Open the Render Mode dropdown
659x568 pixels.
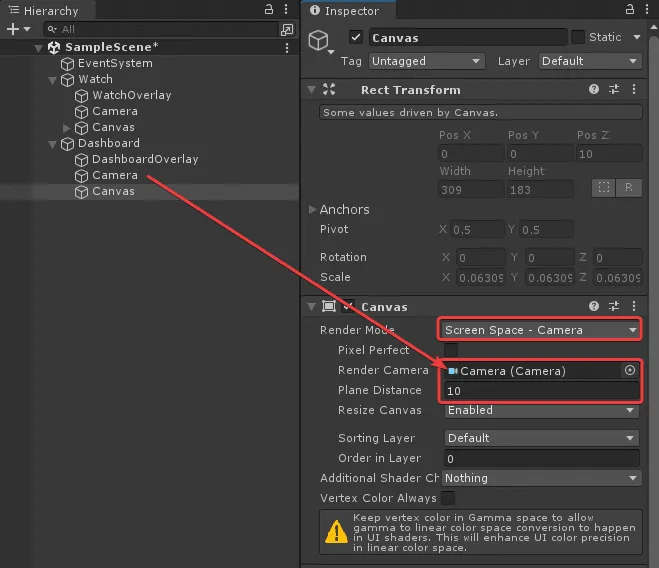coord(540,330)
